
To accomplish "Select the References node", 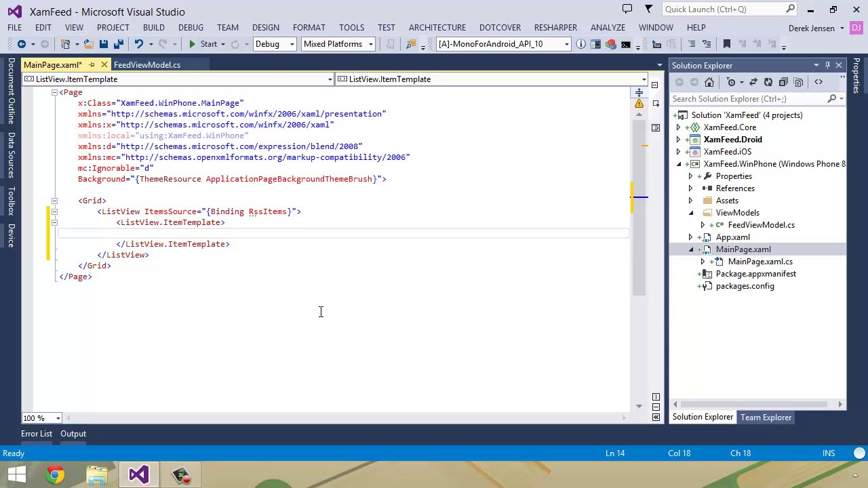I will pyautogui.click(x=735, y=188).
